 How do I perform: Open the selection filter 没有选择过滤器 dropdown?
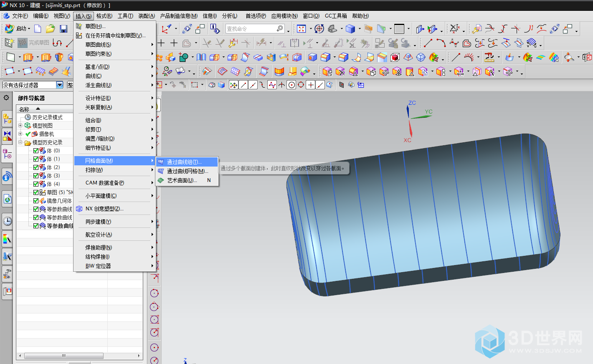[59, 85]
